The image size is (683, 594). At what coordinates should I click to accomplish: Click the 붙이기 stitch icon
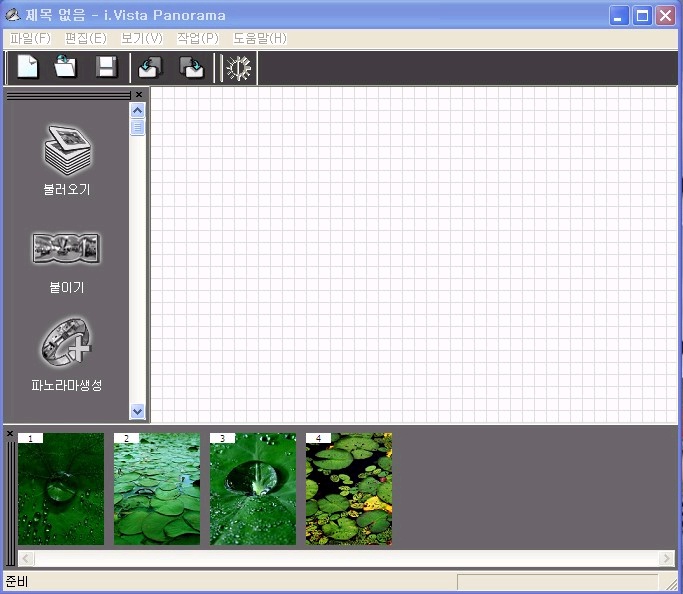[66, 249]
